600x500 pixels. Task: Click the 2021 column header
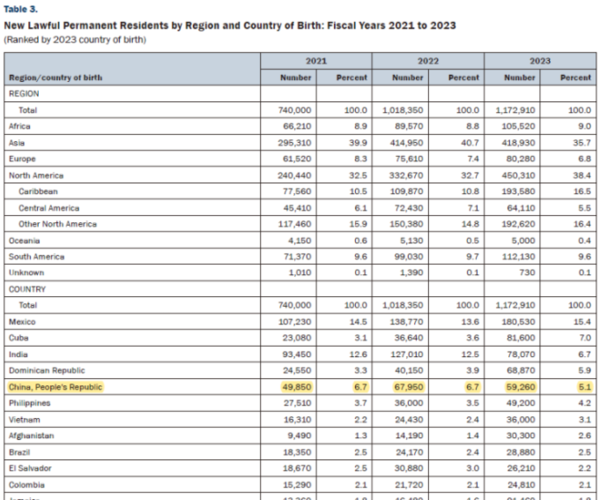[x=316, y=61]
